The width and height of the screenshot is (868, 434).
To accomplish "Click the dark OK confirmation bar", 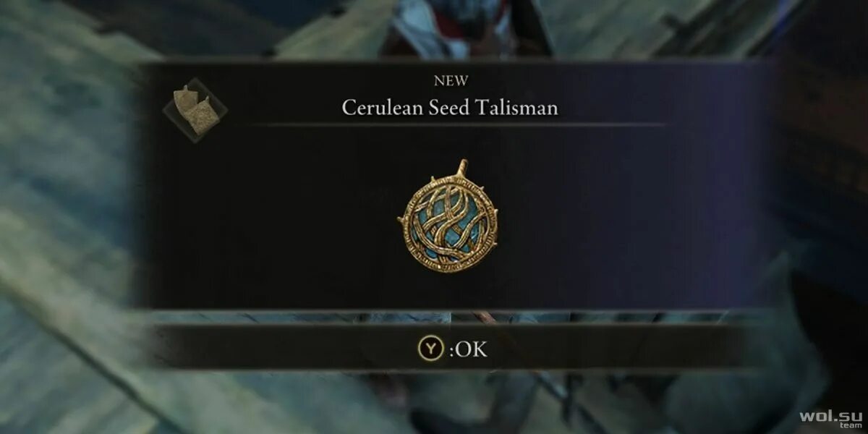I will pos(448,348).
